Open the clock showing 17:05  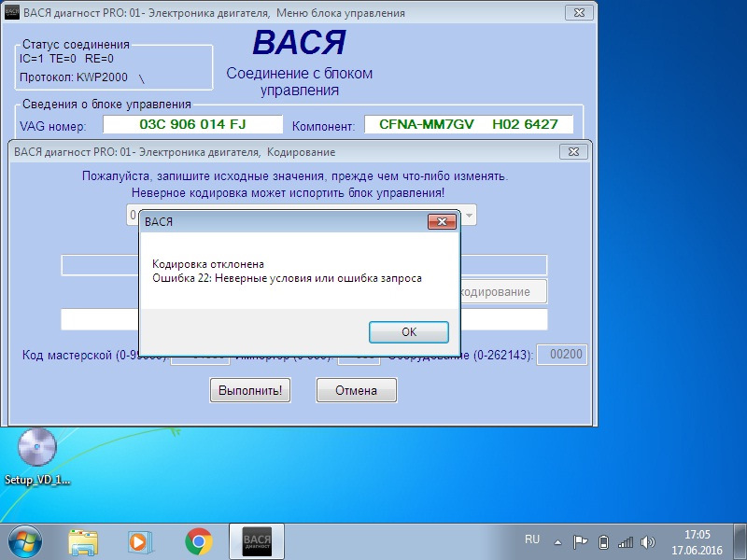[697, 542]
